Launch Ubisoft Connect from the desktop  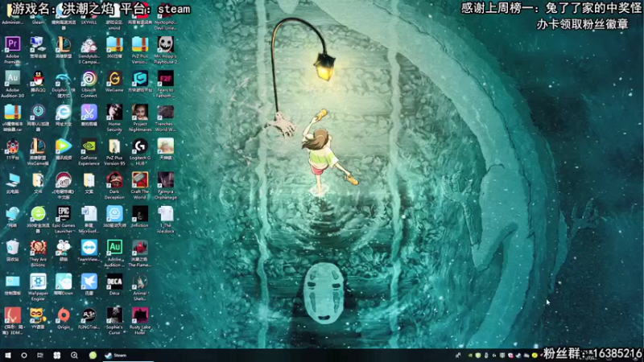click(89, 84)
